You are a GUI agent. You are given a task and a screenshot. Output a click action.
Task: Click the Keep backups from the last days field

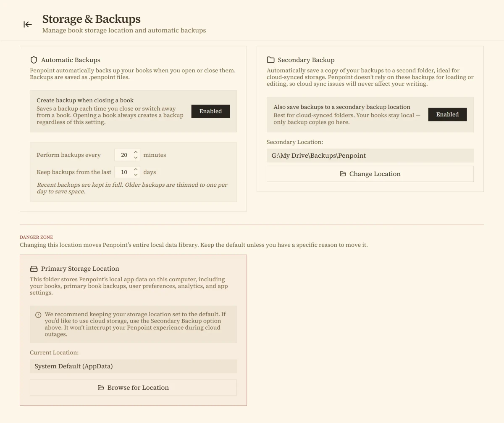click(127, 172)
